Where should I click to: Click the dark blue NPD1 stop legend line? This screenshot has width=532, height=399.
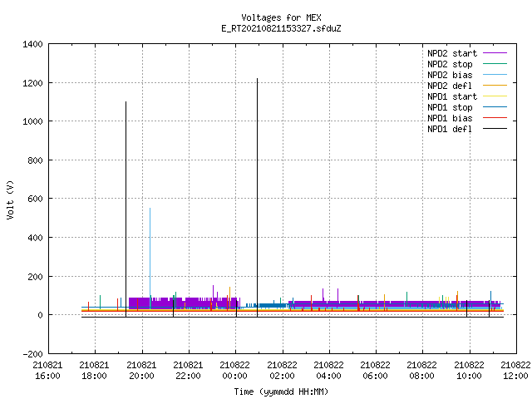coord(495,107)
